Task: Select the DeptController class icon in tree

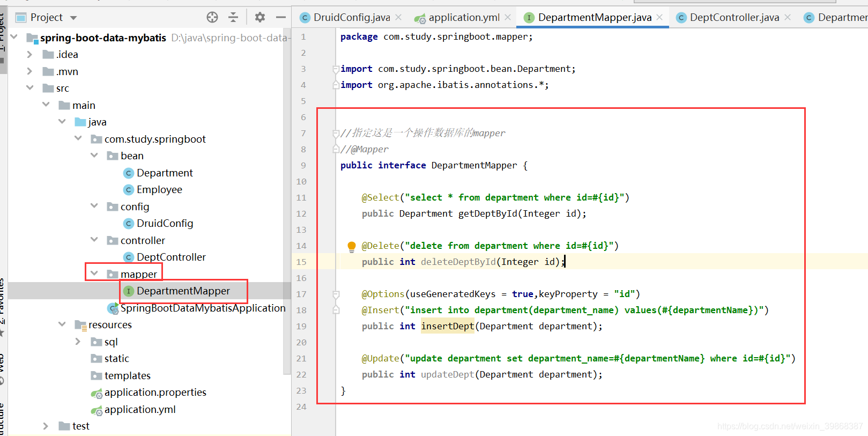Action: coord(129,257)
